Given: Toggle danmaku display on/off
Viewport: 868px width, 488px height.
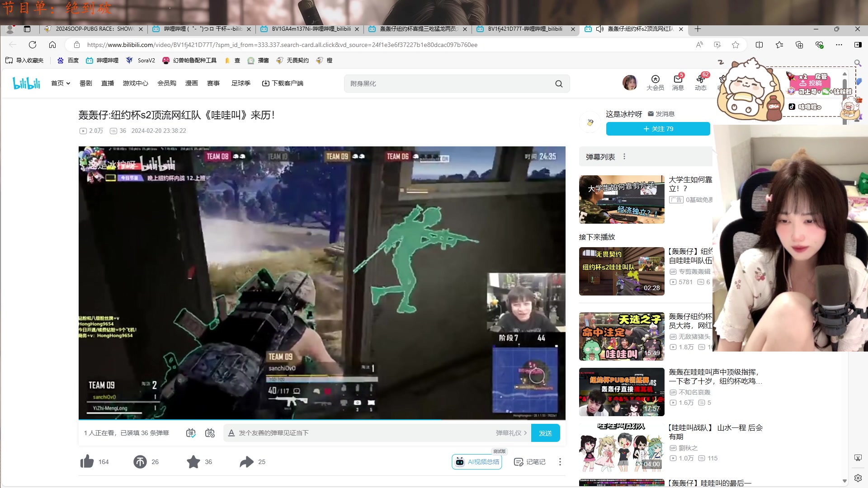Looking at the screenshot, I should (191, 433).
